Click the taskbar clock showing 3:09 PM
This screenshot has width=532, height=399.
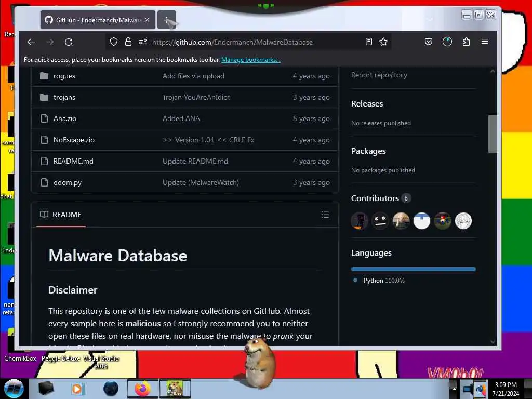pyautogui.click(x=506, y=389)
